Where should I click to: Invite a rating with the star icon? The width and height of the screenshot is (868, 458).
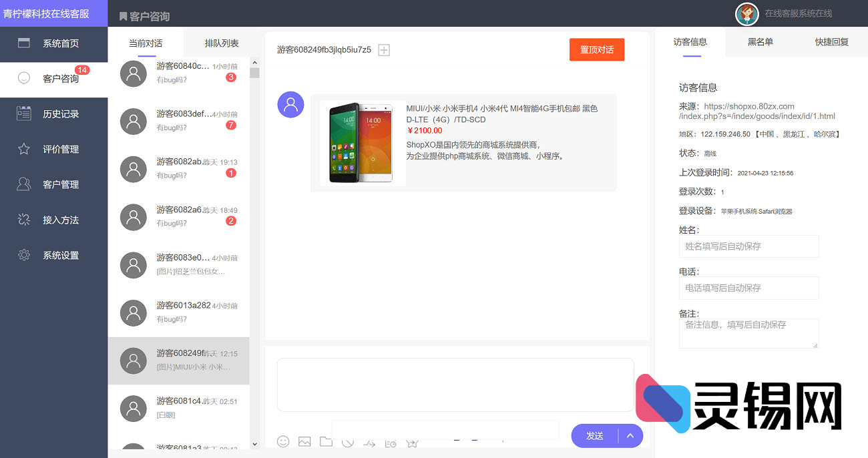coord(412,442)
